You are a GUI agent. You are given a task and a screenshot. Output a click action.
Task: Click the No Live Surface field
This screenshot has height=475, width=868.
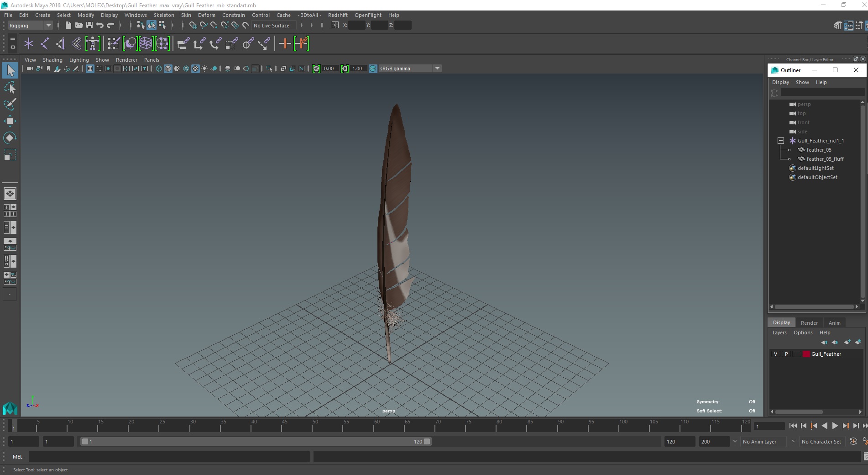274,26
